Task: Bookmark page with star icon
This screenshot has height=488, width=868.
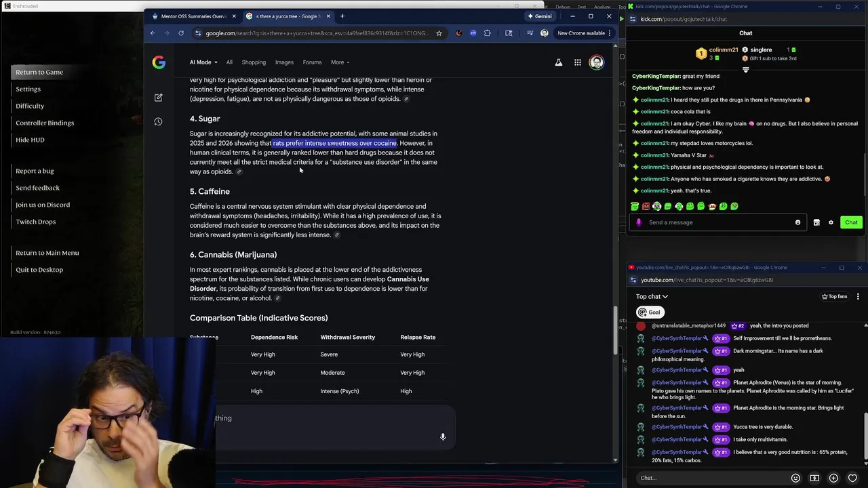Action: pyautogui.click(x=439, y=33)
